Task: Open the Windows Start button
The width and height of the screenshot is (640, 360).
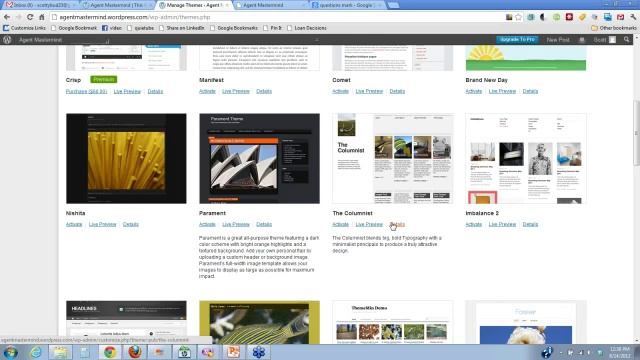Action: tap(10, 352)
